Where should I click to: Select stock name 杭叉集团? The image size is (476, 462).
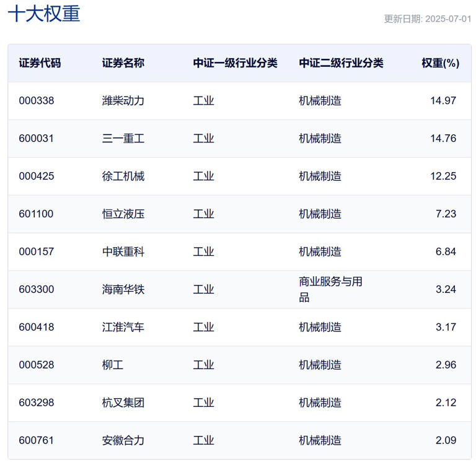coord(123,403)
